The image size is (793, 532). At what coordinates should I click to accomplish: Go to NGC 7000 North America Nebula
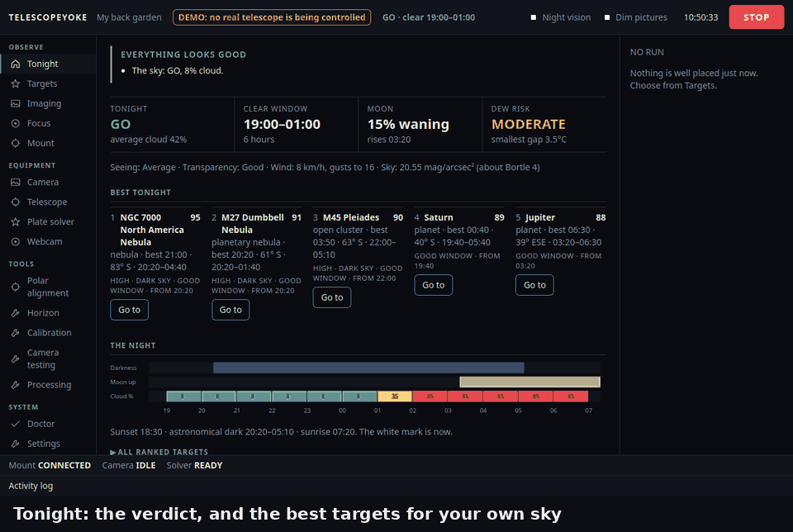point(130,310)
